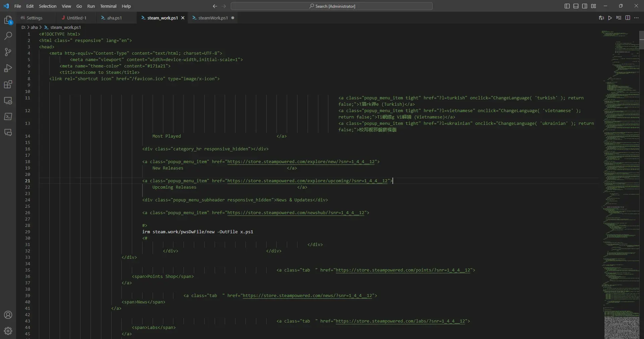Split the editor to the right
The image size is (644, 339).
[628, 18]
